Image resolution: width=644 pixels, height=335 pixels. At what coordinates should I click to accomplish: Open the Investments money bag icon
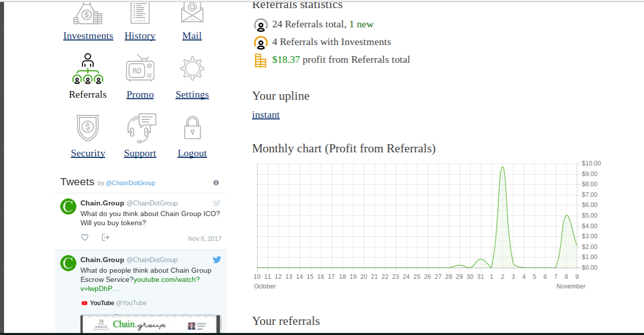[88, 13]
